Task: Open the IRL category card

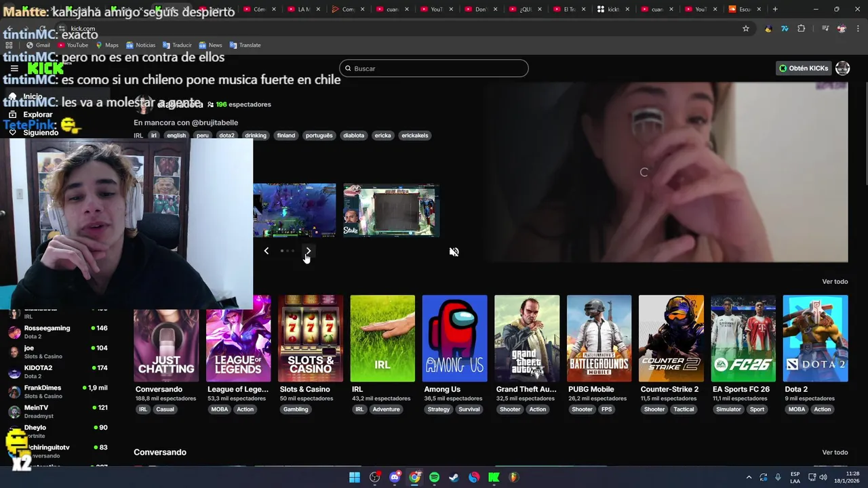Action: point(382,338)
